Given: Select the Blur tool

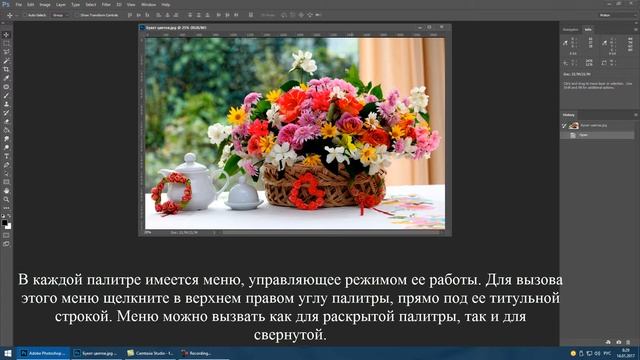Looking at the screenshot, I should pyautogui.click(x=6, y=139).
